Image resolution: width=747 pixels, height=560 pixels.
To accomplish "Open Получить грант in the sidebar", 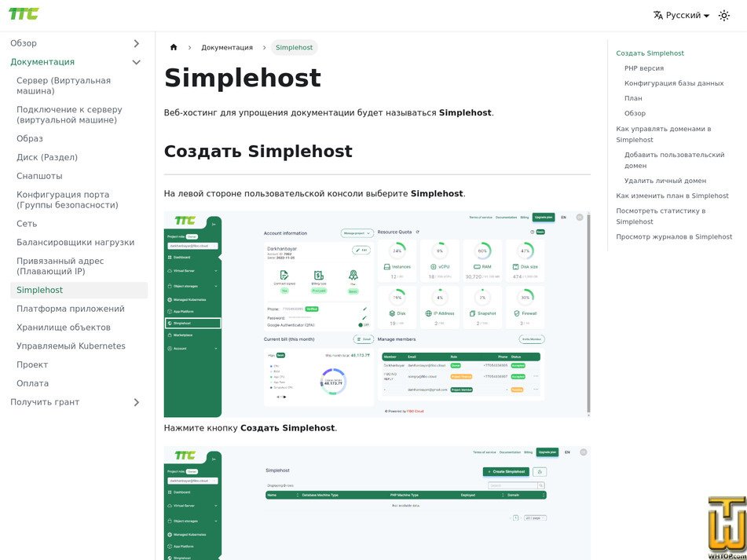I will pyautogui.click(x=45, y=402).
